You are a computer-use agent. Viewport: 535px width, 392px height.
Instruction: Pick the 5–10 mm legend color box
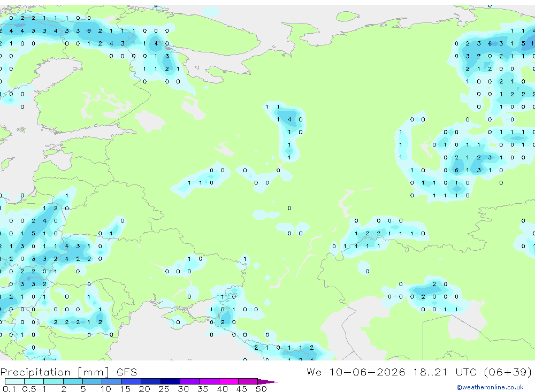click(x=93, y=381)
